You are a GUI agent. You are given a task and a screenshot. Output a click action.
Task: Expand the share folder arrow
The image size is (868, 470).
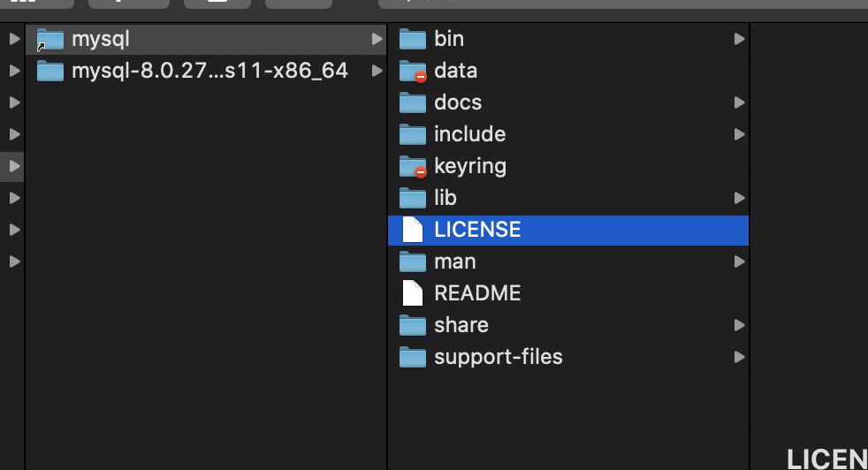point(739,325)
